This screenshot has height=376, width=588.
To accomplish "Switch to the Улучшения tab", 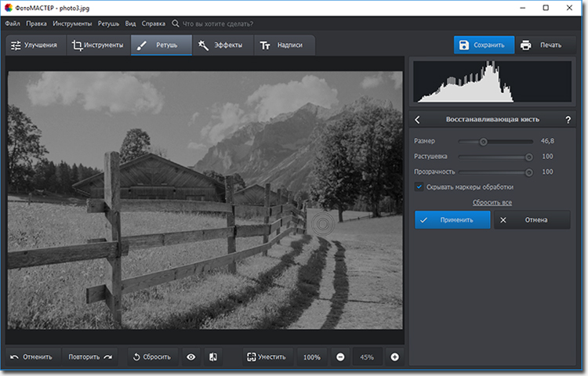I will point(34,45).
